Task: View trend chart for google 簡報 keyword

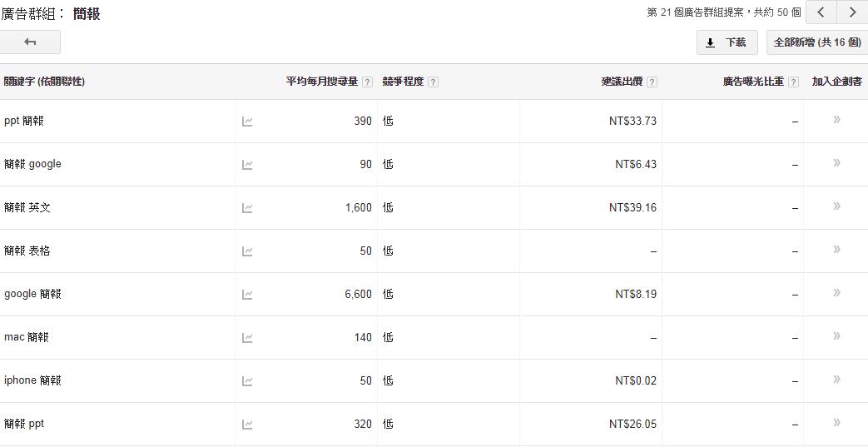Action: coord(247,295)
